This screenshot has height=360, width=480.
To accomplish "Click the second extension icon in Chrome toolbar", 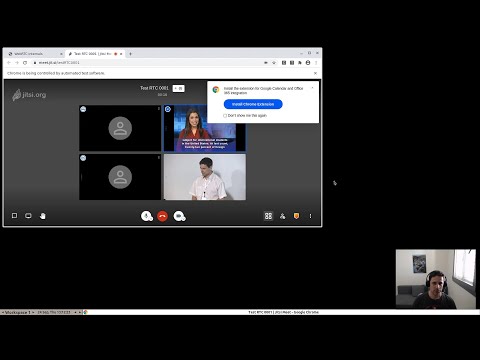I will [x=292, y=63].
